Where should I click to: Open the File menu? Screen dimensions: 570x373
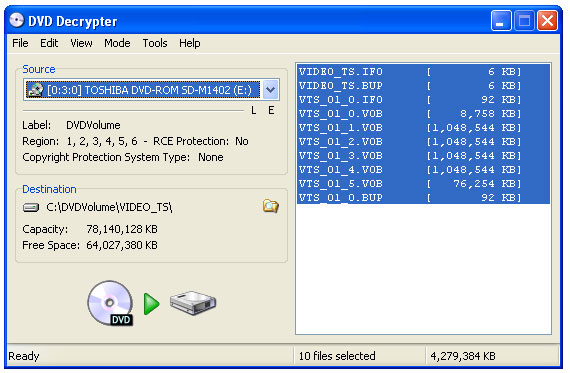(20, 43)
